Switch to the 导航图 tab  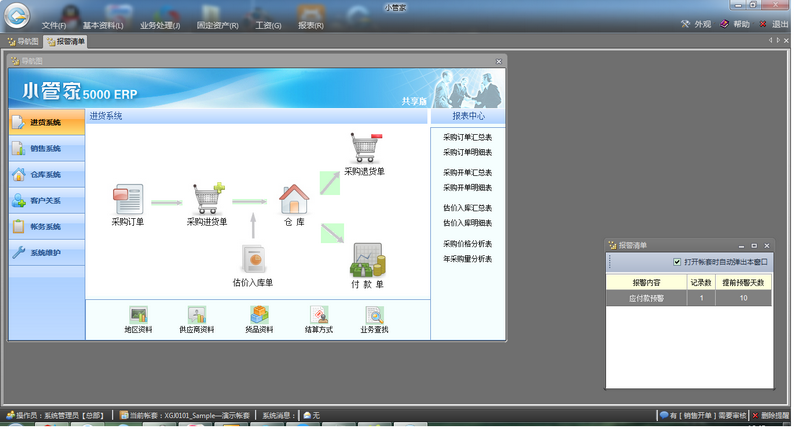23,41
